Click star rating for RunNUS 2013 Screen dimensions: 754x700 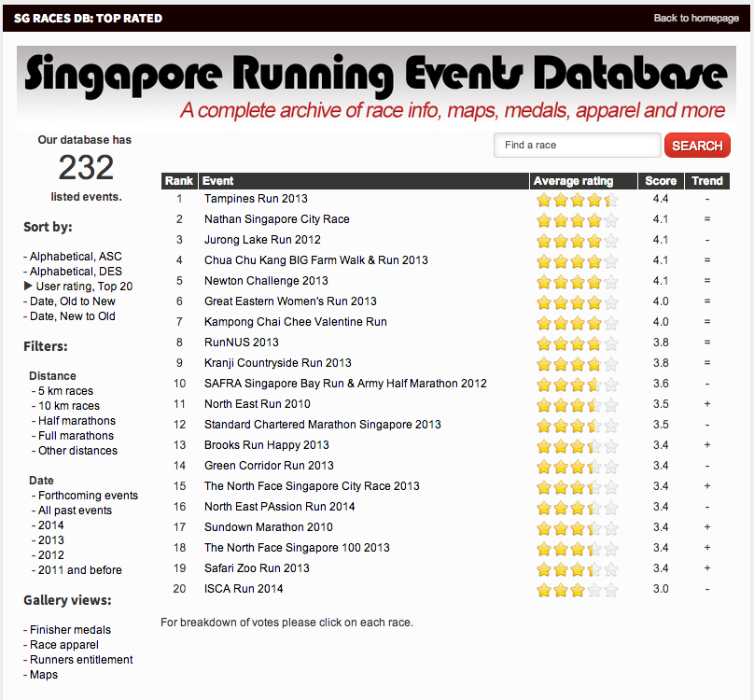click(x=577, y=343)
